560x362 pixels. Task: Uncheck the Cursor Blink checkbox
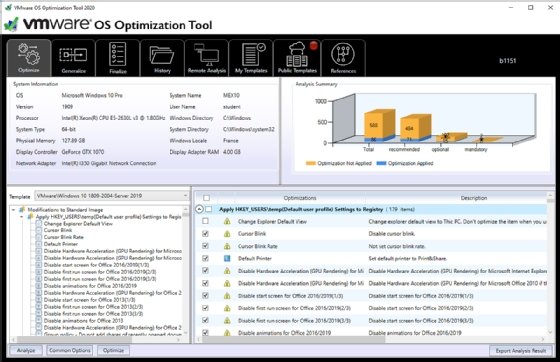(205, 233)
